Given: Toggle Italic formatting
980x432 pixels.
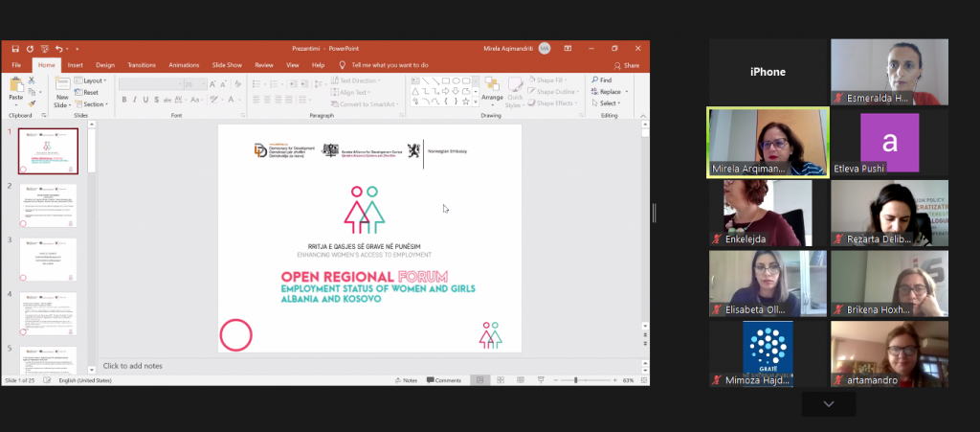Looking at the screenshot, I should click(x=135, y=100).
